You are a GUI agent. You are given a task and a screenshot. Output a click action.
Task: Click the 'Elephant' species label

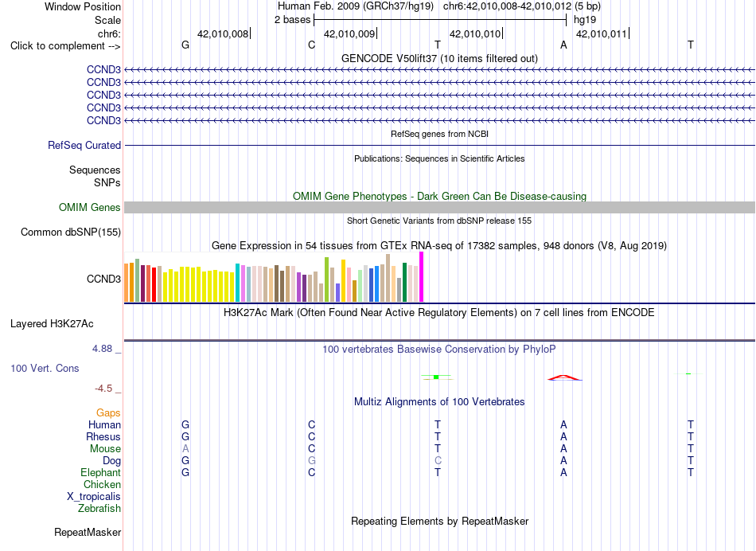(101, 473)
